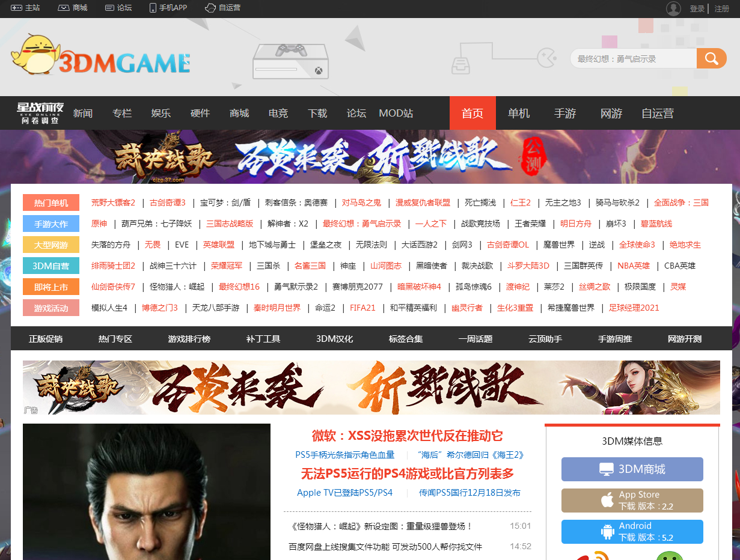
Task: Select the 单机 tab
Action: pyautogui.click(x=519, y=113)
